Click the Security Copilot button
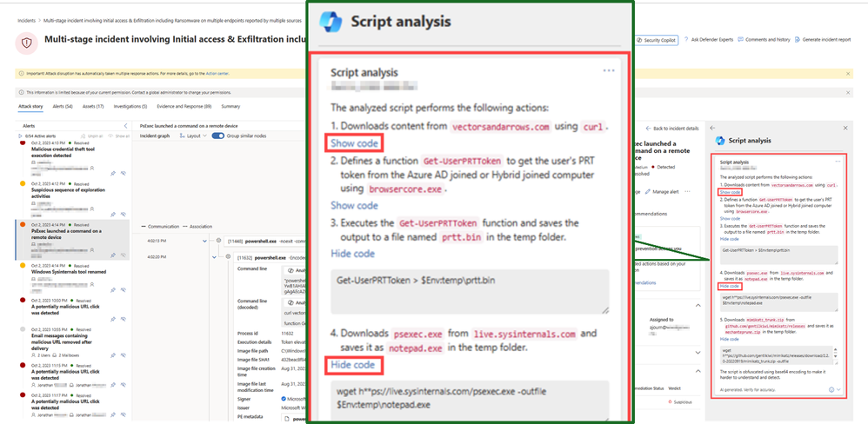The image size is (868, 424). click(657, 40)
